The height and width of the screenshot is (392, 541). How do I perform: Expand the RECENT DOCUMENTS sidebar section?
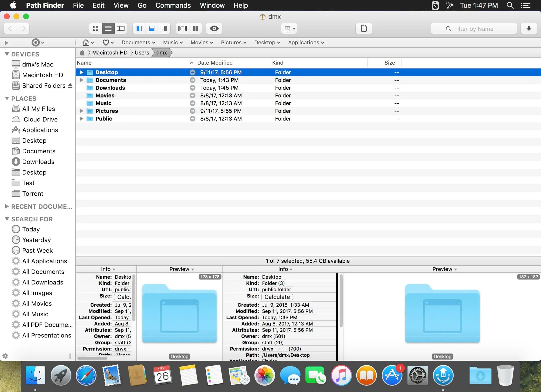(x=7, y=206)
